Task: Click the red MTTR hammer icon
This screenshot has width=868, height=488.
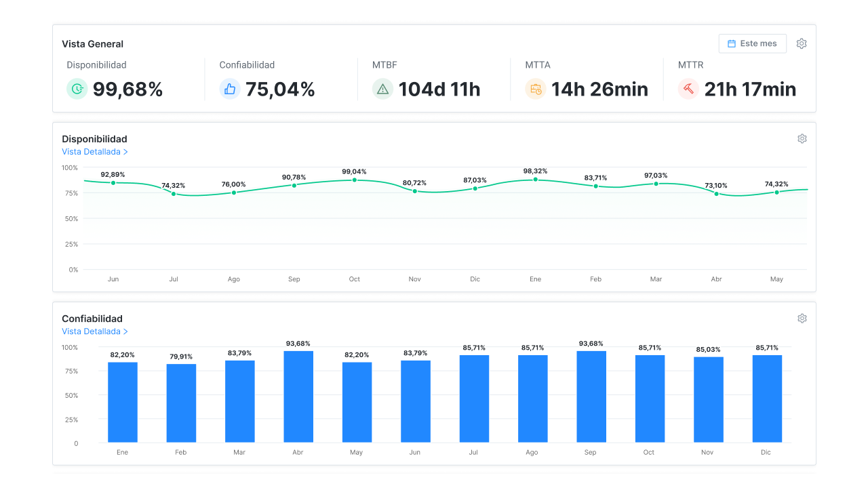Action: pos(688,89)
